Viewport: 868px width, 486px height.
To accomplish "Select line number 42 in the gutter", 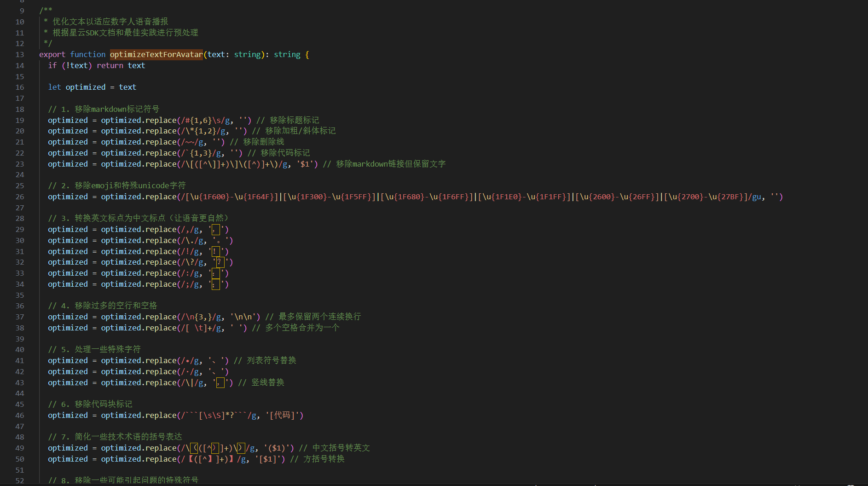I will click(x=20, y=371).
